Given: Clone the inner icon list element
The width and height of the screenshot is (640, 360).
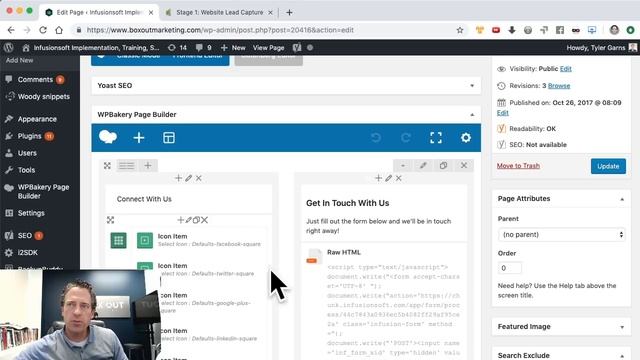Looking at the screenshot, I should [x=196, y=220].
